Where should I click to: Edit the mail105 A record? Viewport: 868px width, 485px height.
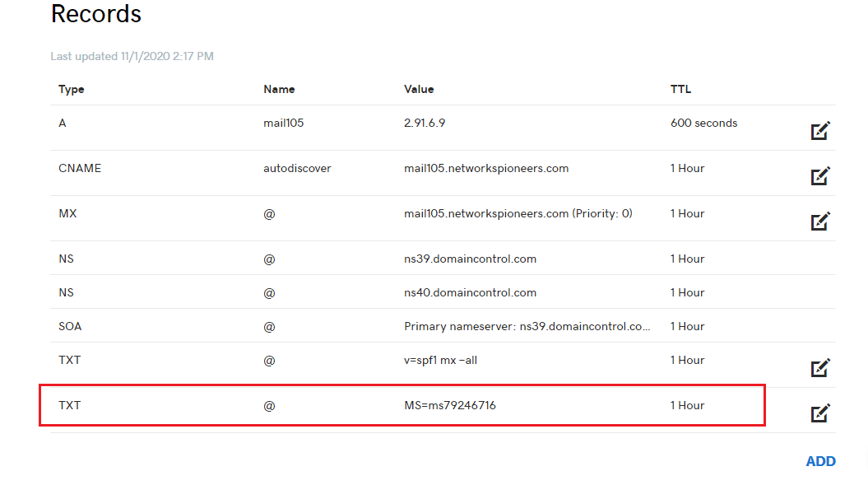click(820, 131)
